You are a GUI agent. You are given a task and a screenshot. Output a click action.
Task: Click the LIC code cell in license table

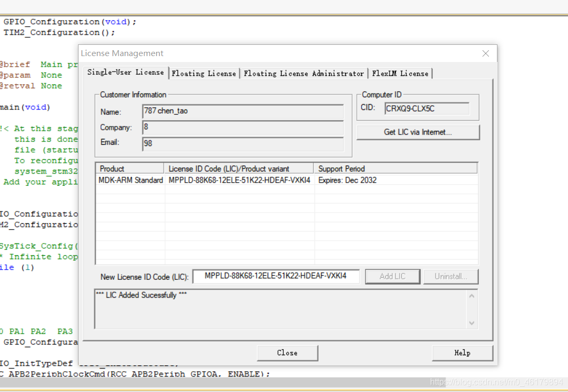click(239, 180)
